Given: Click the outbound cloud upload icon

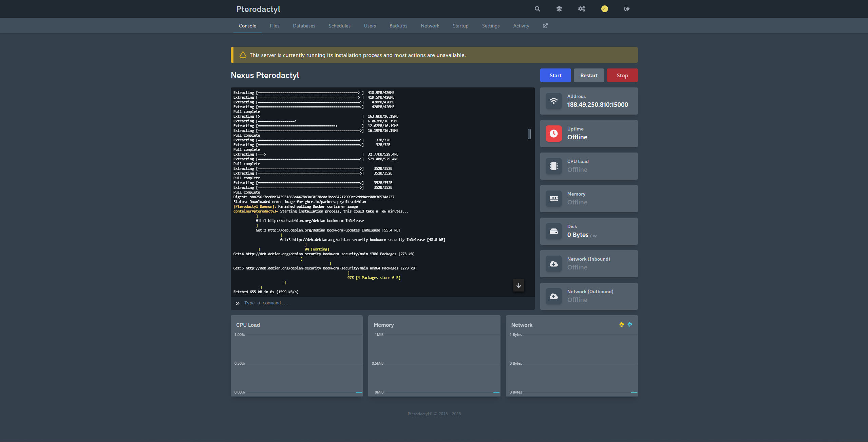Looking at the screenshot, I should pos(553,296).
